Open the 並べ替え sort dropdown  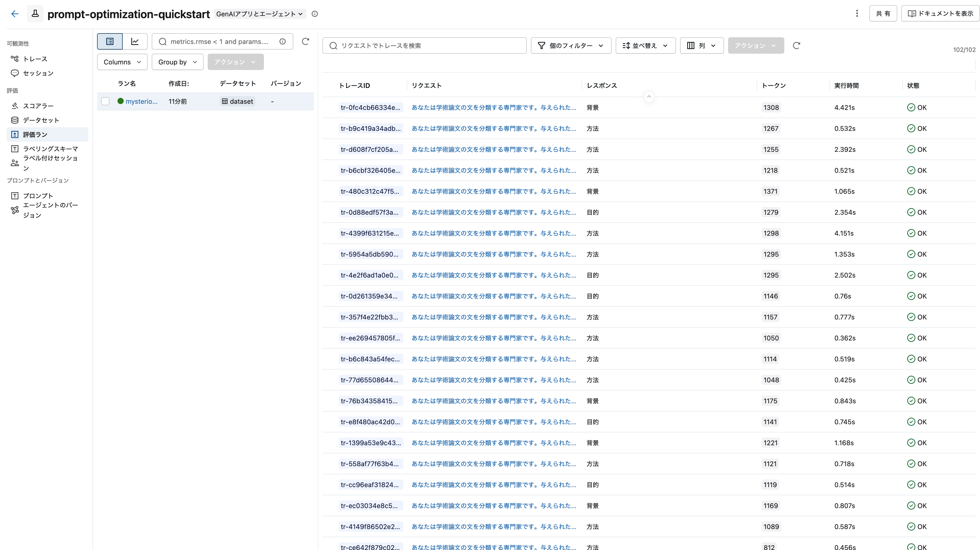(645, 45)
